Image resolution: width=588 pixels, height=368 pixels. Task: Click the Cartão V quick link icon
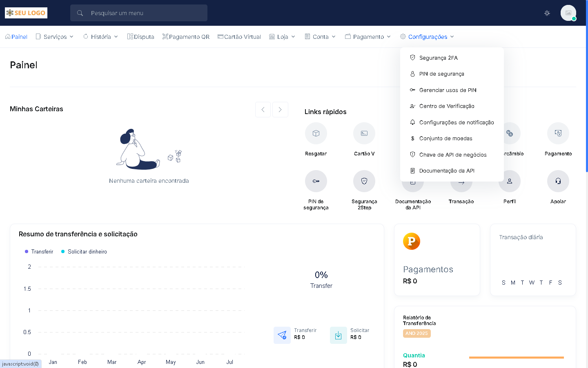point(364,133)
